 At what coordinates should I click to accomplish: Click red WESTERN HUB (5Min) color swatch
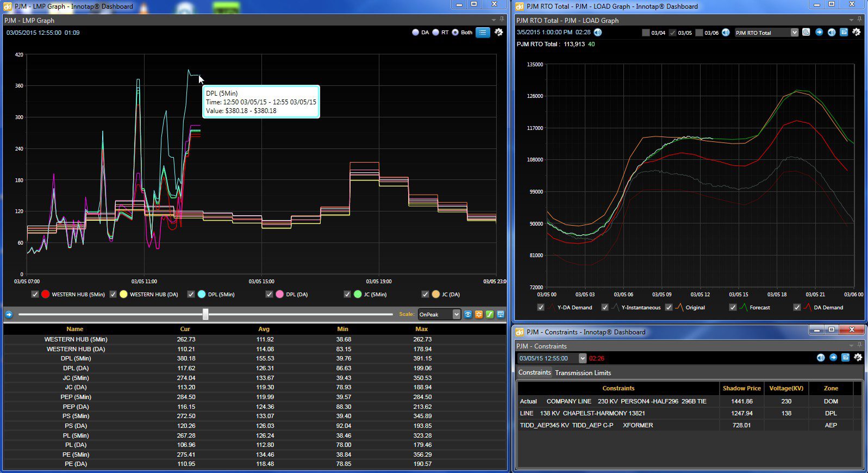pyautogui.click(x=46, y=294)
